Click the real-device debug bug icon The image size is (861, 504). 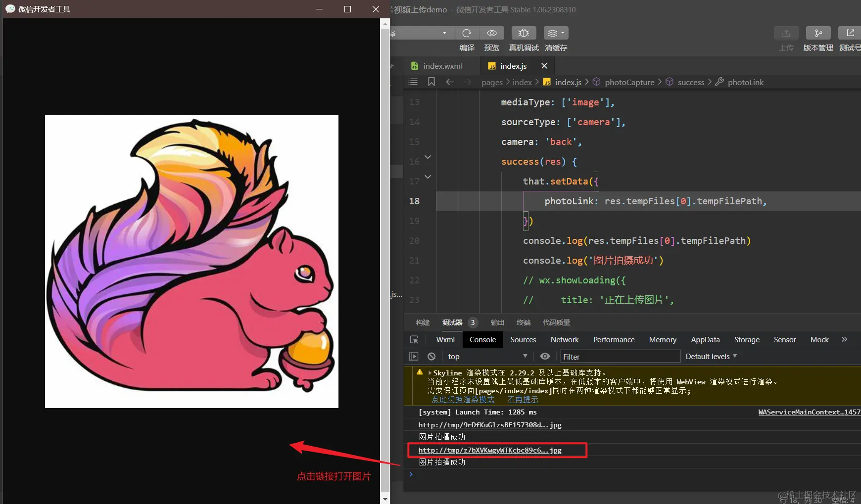pos(524,33)
